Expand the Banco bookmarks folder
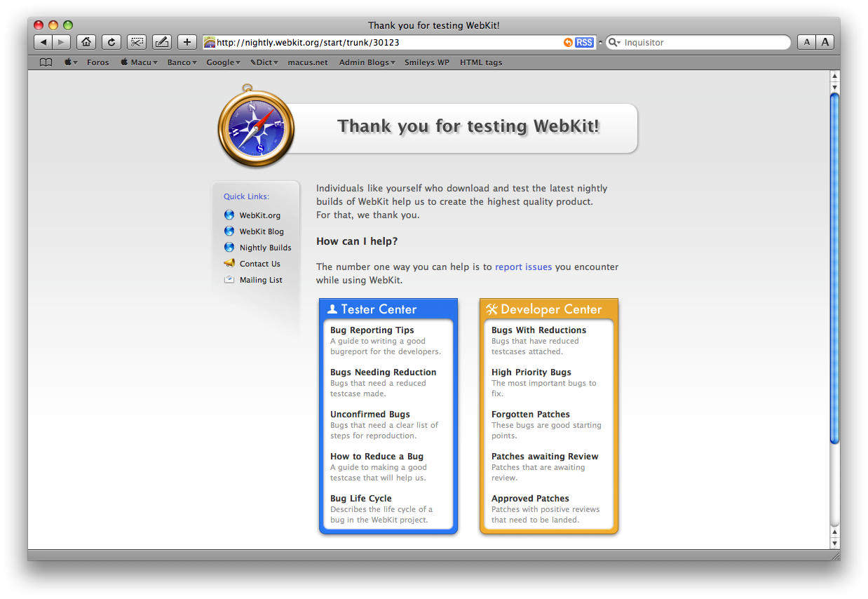 pyautogui.click(x=182, y=62)
